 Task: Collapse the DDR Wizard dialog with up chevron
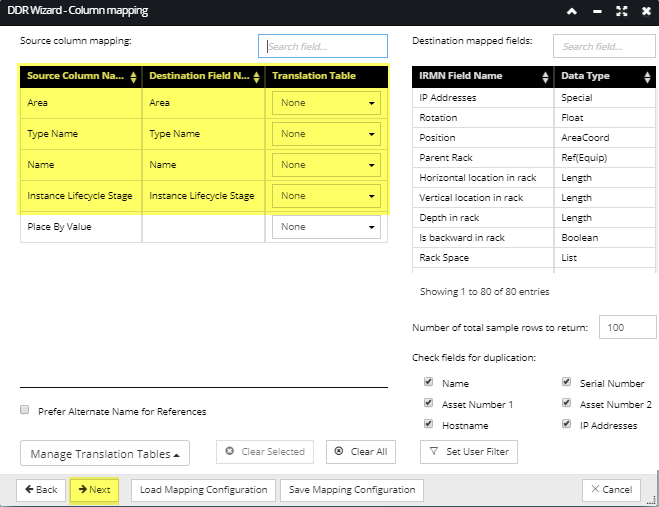pyautogui.click(x=572, y=11)
